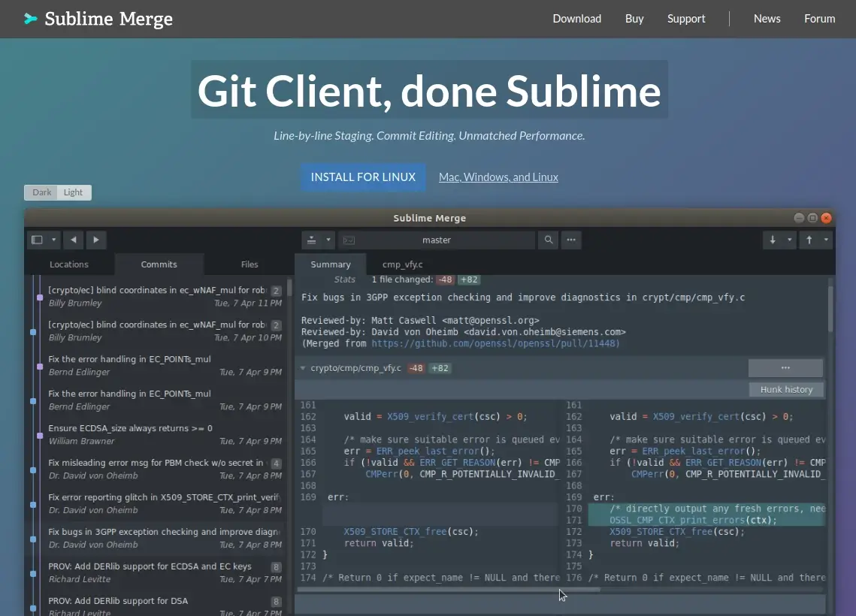Open the cmp_vfy.c tab

[x=402, y=264]
